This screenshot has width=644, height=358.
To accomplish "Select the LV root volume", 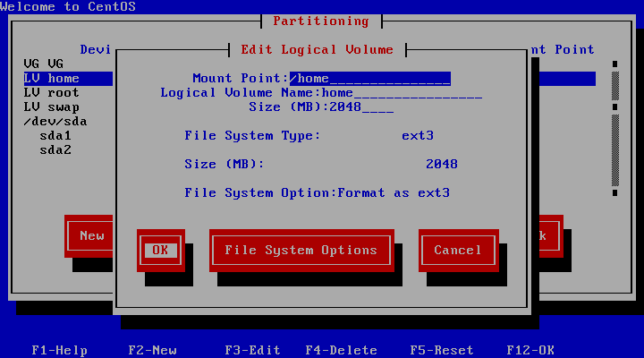I will tap(52, 93).
